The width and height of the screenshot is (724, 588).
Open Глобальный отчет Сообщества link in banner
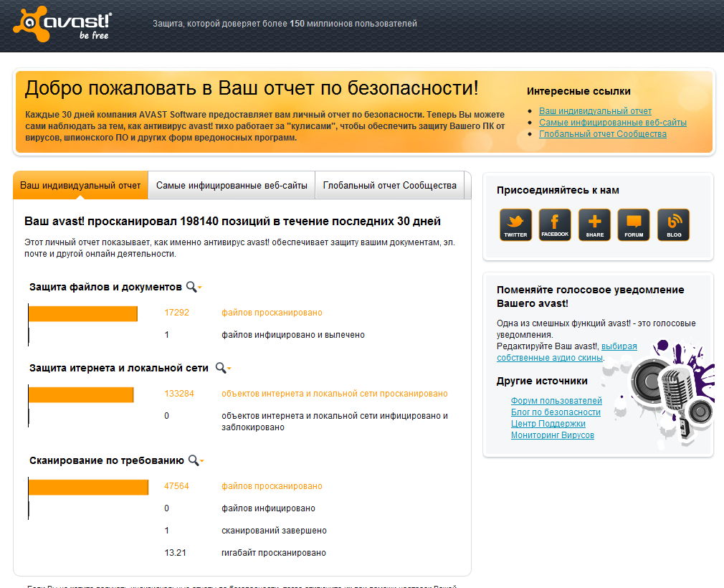pos(603,134)
